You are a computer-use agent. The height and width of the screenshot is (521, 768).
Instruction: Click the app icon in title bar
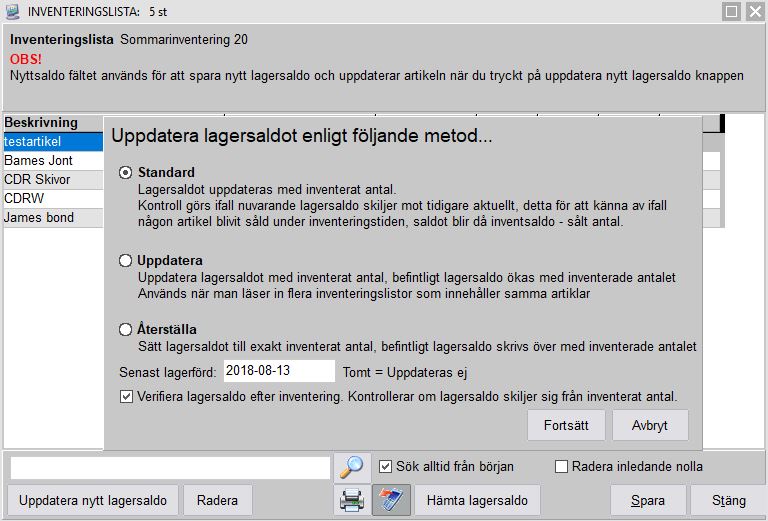[12, 11]
